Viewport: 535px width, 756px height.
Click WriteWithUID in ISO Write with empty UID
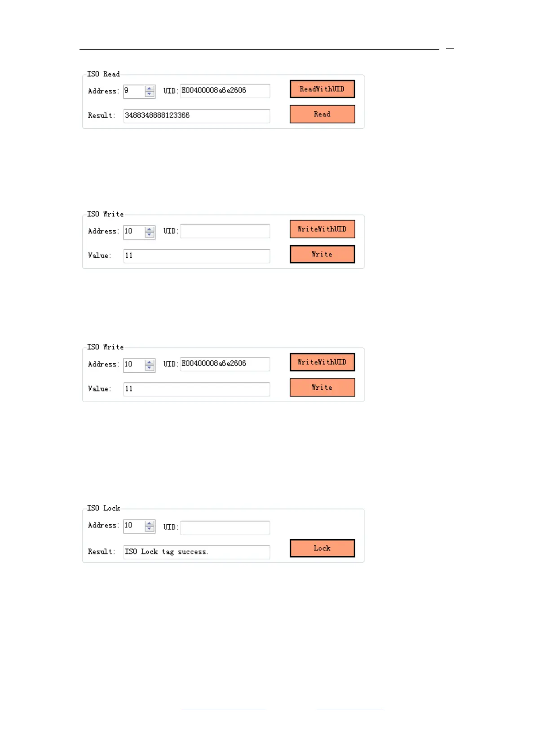322,229
